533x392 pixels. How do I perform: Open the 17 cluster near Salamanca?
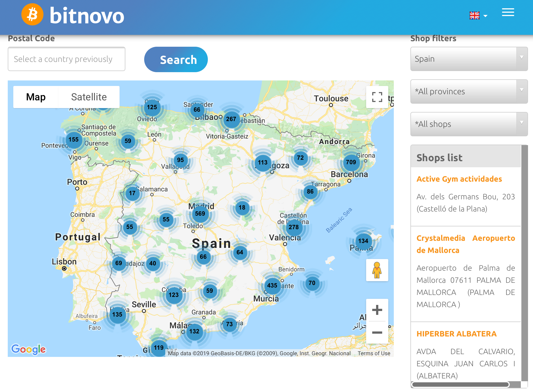coord(132,193)
